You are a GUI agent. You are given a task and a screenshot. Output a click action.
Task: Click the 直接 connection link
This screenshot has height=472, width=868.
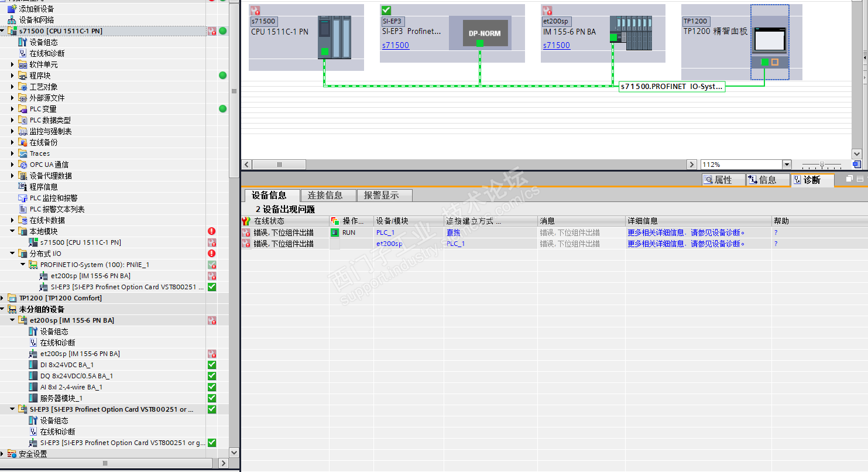point(454,232)
